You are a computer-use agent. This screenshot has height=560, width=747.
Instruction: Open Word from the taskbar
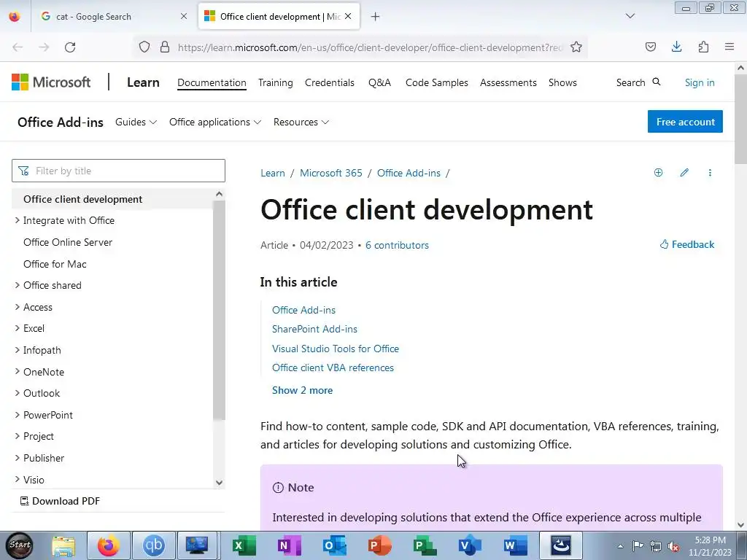pos(515,545)
